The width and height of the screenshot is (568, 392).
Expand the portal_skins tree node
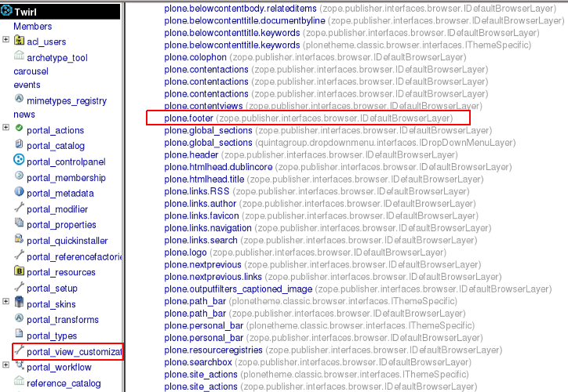click(x=5, y=301)
